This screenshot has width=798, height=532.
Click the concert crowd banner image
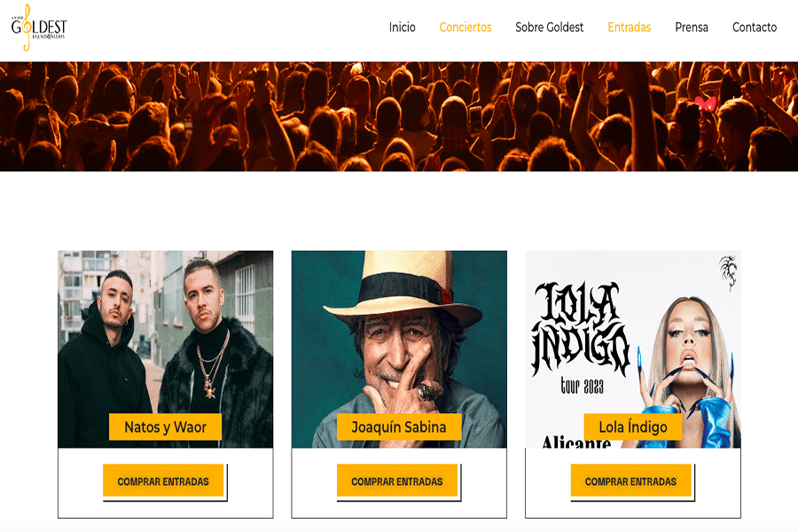coord(399,116)
